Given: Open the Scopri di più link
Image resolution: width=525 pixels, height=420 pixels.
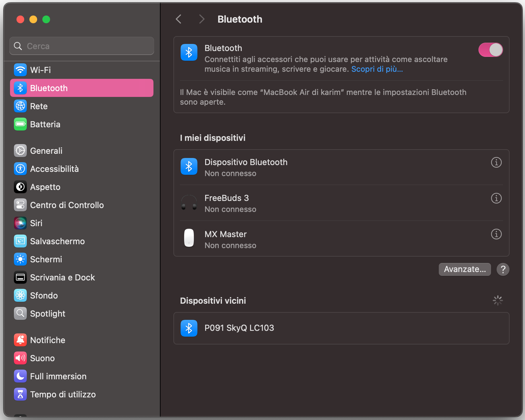Looking at the screenshot, I should point(376,69).
